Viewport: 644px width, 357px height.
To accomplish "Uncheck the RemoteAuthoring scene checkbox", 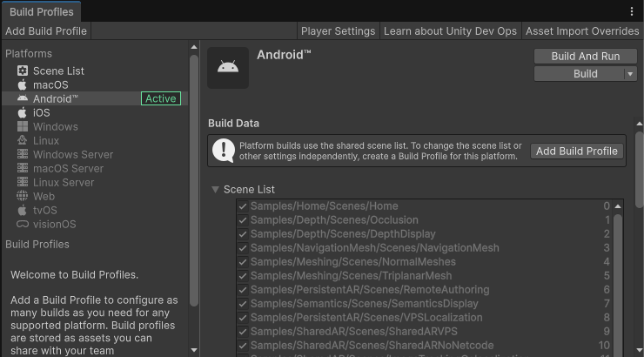I will [x=243, y=290].
